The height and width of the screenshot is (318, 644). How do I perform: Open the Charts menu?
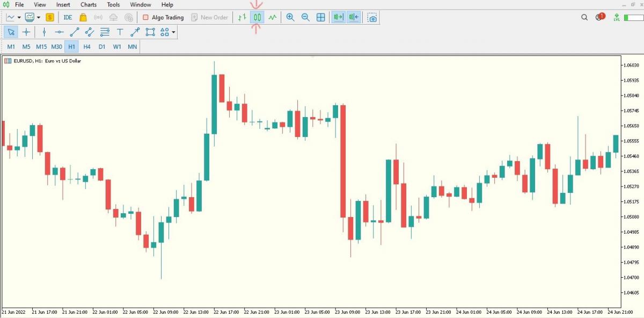pos(89,5)
